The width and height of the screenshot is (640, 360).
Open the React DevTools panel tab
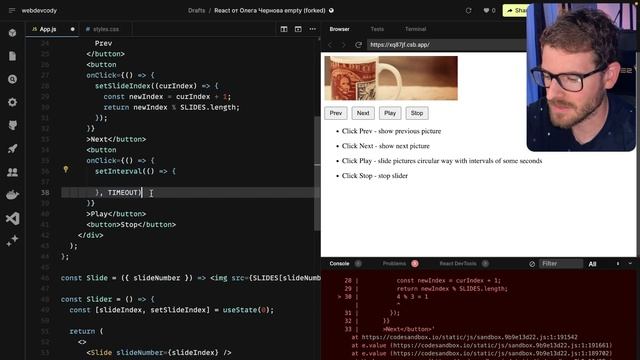[x=458, y=264]
